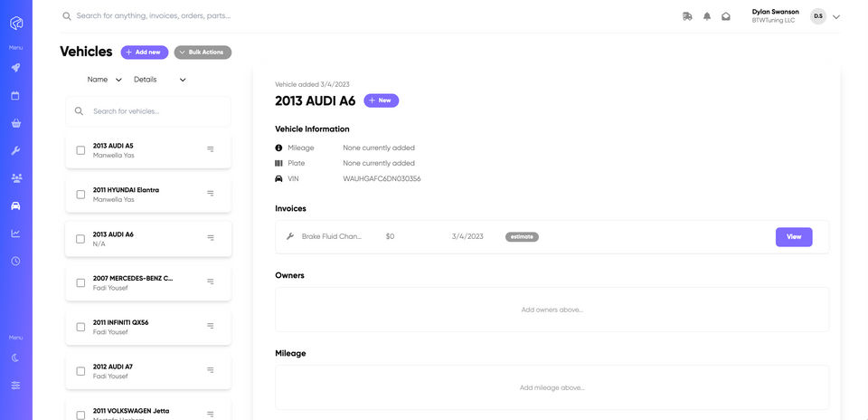Select the 2011 HYUNDAI Elantra checkbox

80,195
